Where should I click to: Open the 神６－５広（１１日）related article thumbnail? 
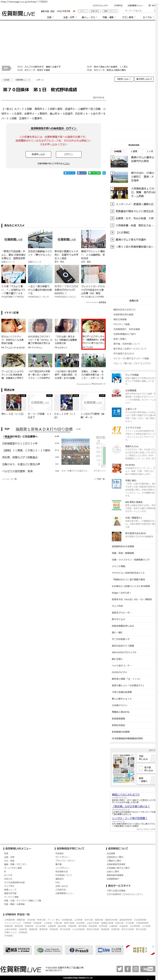(14, 402)
